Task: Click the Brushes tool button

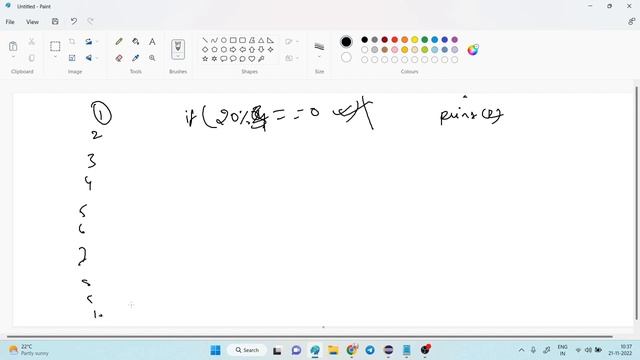Action: [178, 48]
